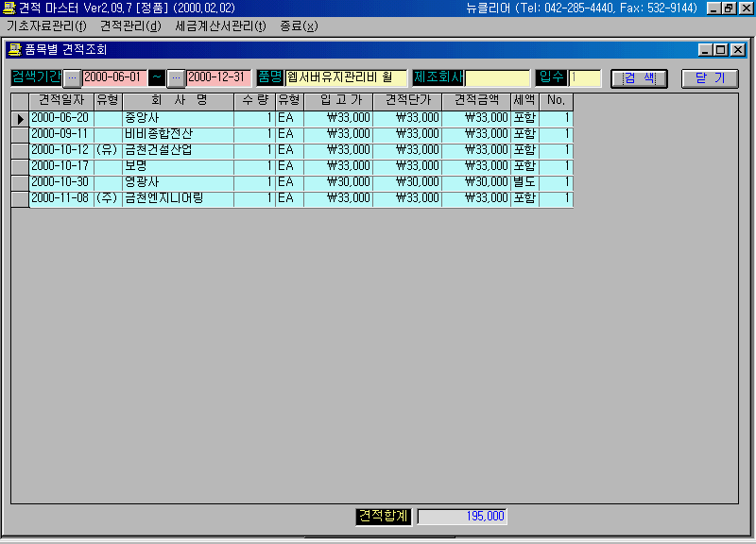756x544 pixels.
Task: Open end date picker ellipsis button
Action: (176, 77)
